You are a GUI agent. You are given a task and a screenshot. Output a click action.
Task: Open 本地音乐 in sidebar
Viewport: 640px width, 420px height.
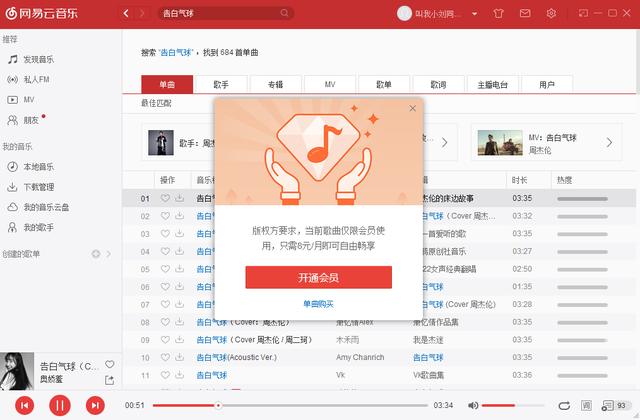[31, 167]
